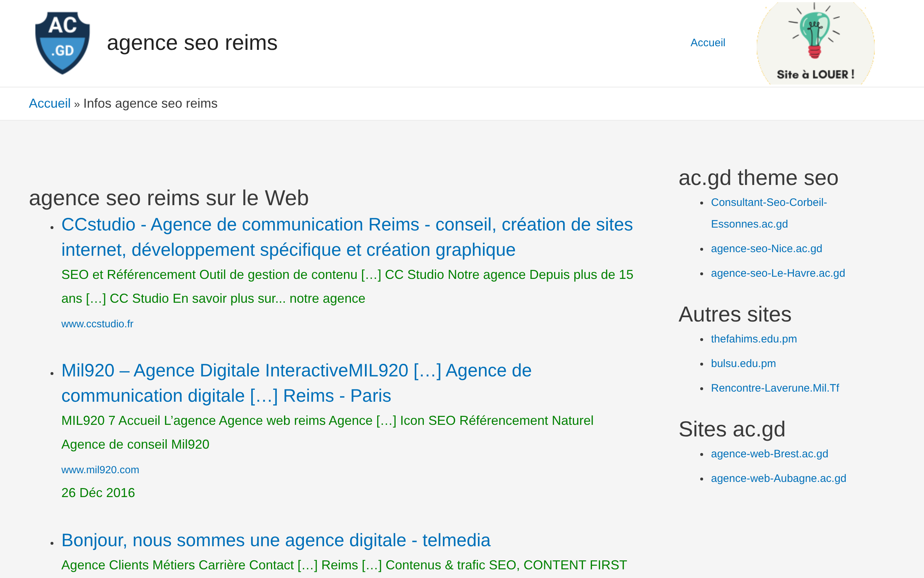
Task: Open Rencontre-Laverune.Mil.Tf link
Action: [775, 388]
